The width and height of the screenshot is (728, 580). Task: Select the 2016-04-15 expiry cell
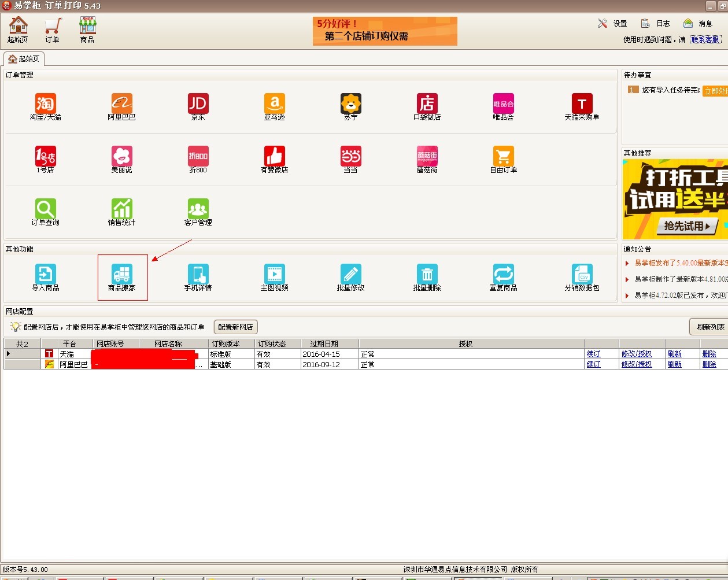tap(330, 354)
